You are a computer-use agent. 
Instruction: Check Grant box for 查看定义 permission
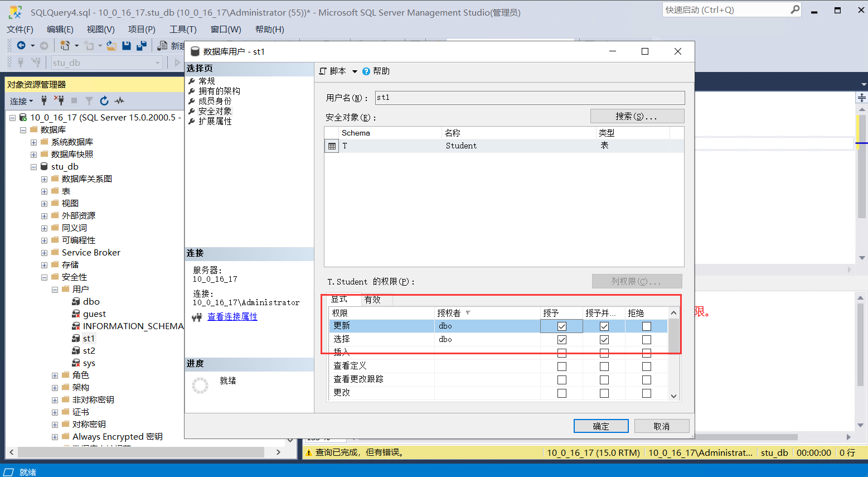562,367
